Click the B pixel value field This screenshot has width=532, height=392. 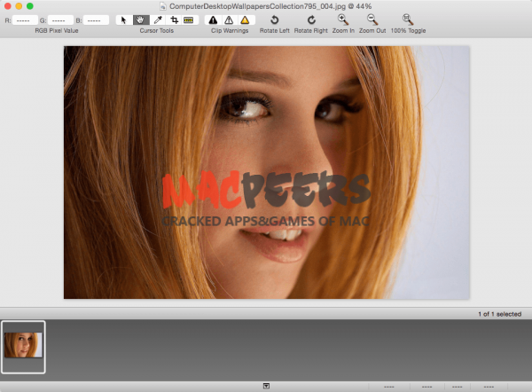(x=98, y=20)
